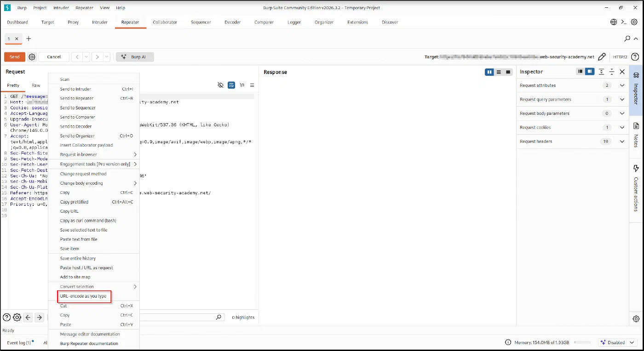
Task: Click the Inspector side tab icon
Action: [637, 75]
